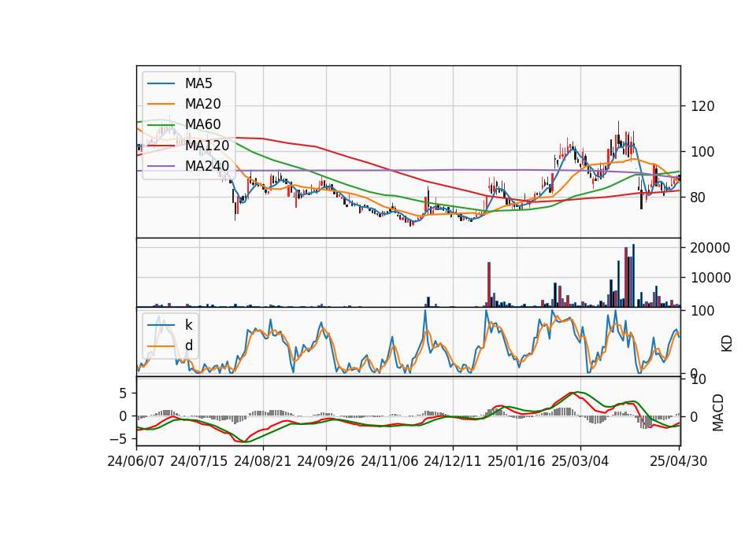756x543 pixels.
Task: Click the 'd' label in KD legend
Action: coord(188,345)
